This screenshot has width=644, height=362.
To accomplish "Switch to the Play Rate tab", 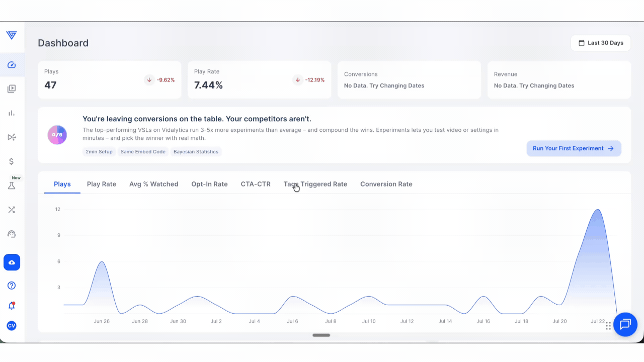I will pos(102,184).
